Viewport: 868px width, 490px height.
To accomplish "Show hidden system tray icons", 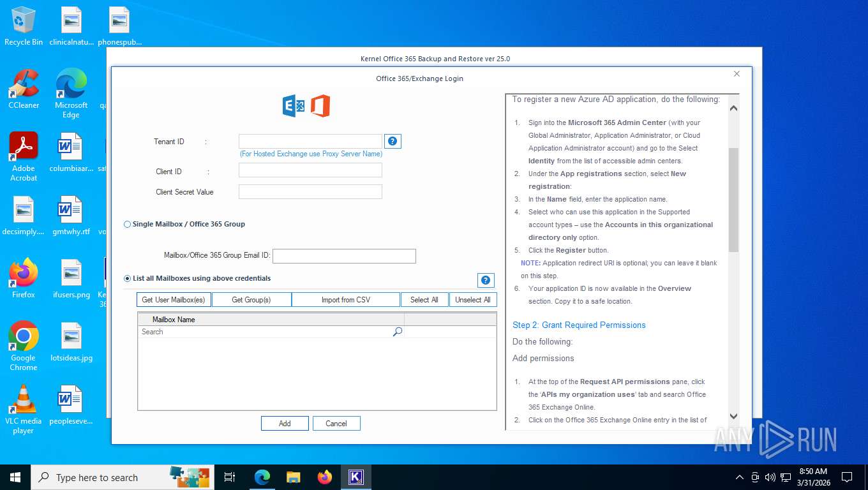I will [x=740, y=477].
